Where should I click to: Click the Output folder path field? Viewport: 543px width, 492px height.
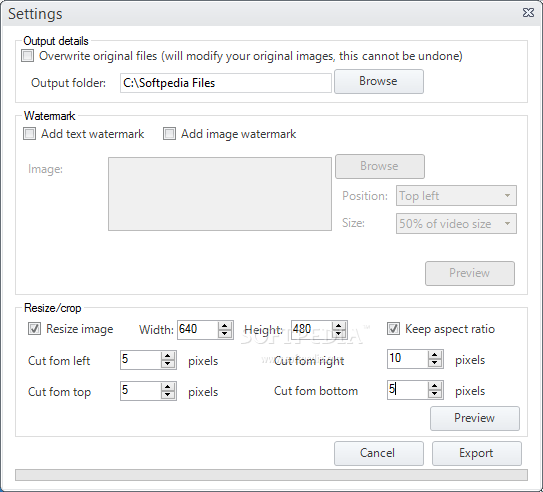(x=226, y=83)
